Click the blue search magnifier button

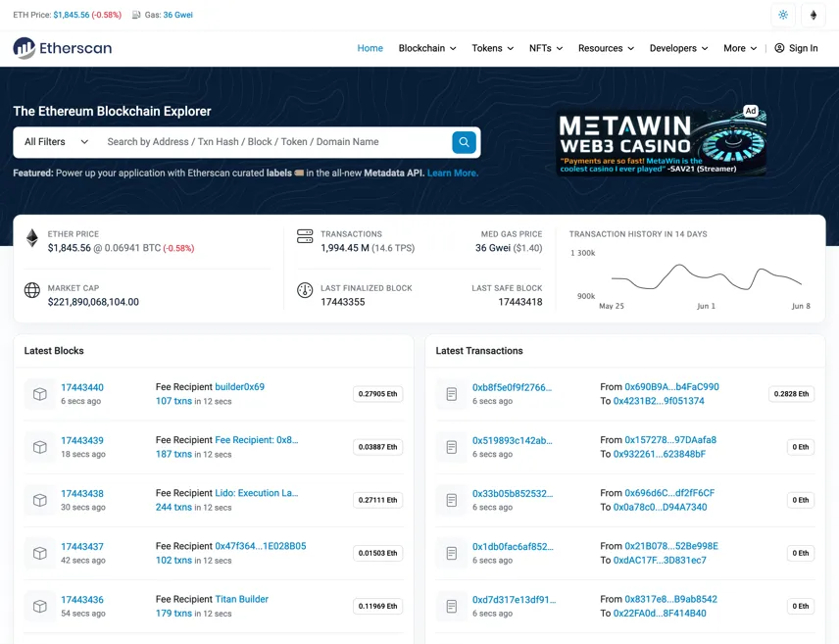click(x=464, y=142)
